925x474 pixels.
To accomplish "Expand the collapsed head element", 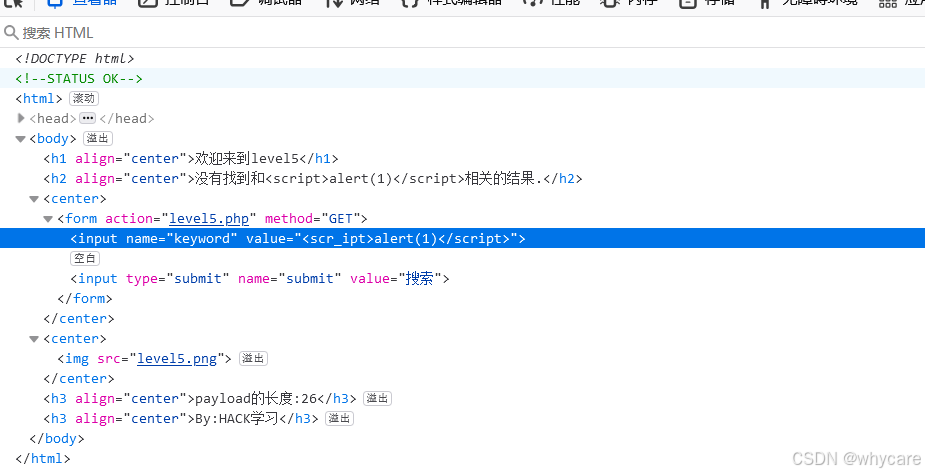I will click(21, 118).
